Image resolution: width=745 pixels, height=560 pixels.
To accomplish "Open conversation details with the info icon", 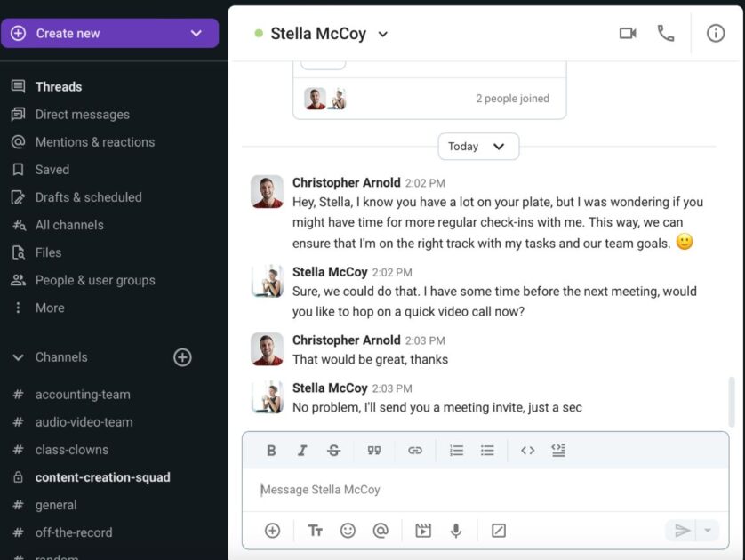I will [717, 32].
